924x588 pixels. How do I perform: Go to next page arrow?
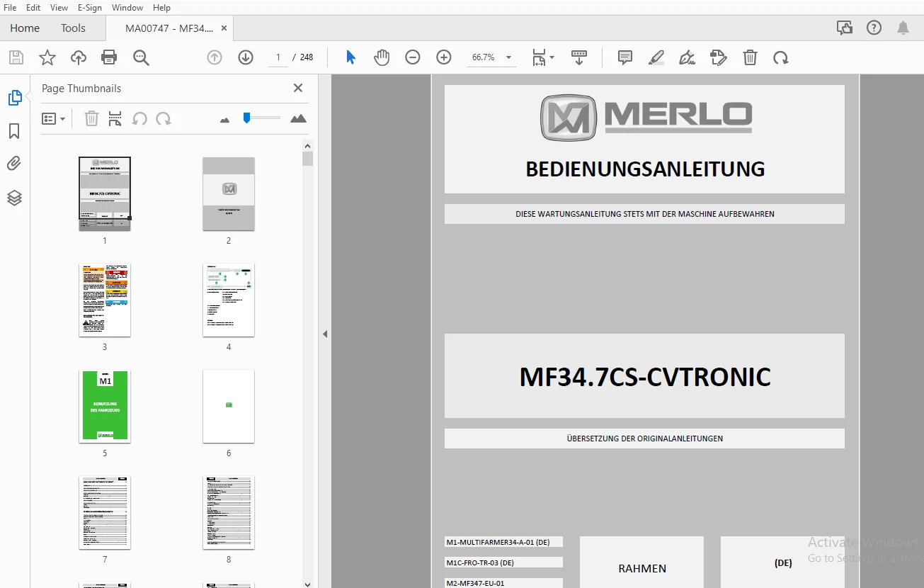pyautogui.click(x=246, y=57)
